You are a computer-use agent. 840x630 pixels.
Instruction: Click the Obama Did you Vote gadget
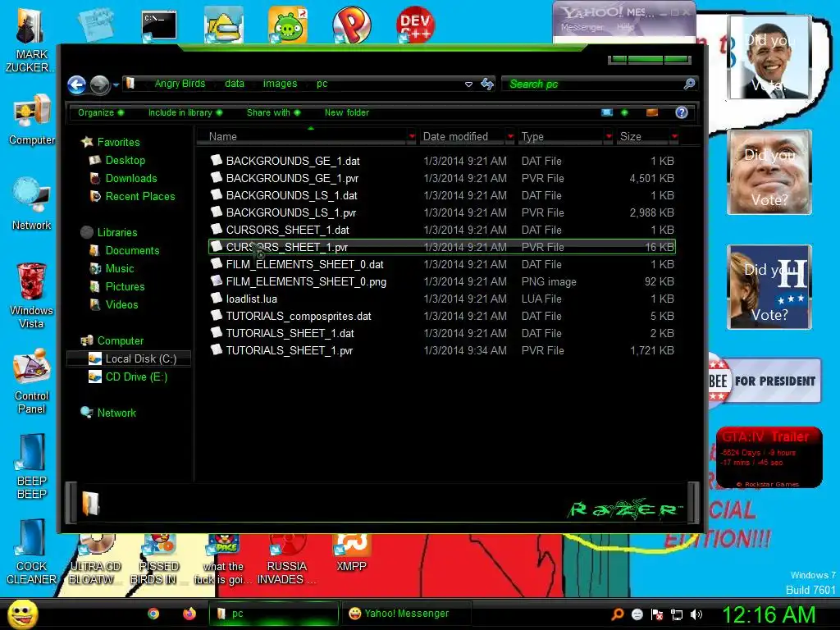(769, 57)
